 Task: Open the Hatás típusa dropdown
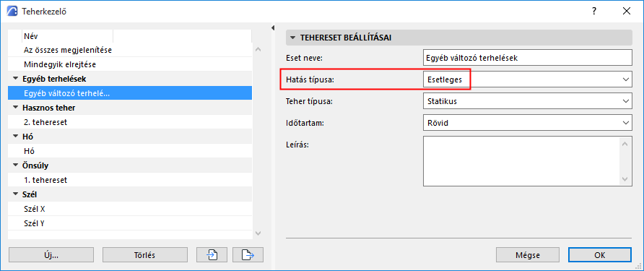click(527, 79)
